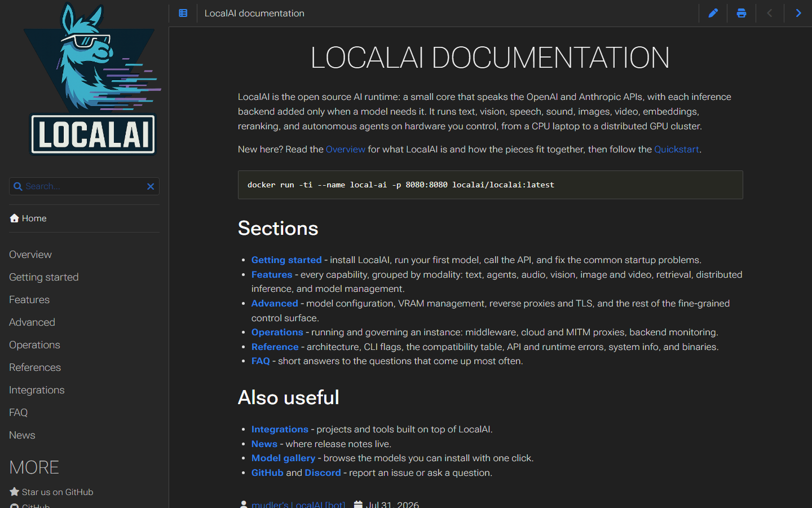Click the star icon beside Star us
Screen dimensions: 812x508
click(x=15, y=492)
